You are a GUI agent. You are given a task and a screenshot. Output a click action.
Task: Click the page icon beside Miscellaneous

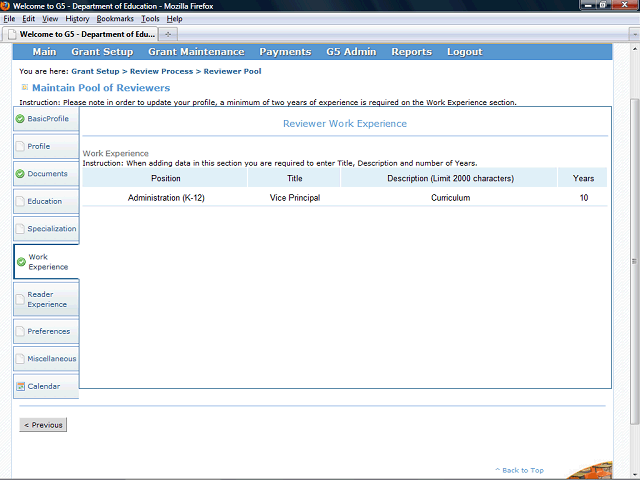[x=20, y=359]
